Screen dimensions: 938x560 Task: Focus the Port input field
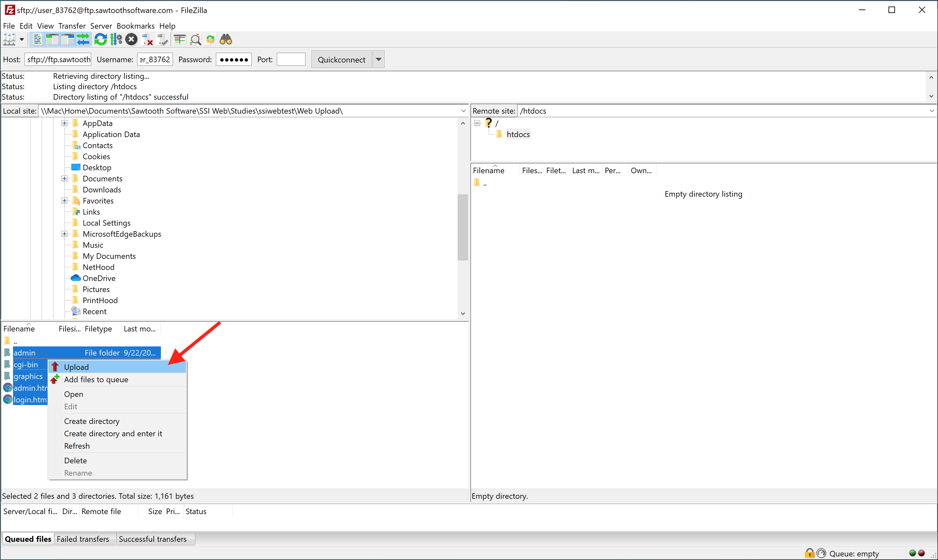point(291,59)
